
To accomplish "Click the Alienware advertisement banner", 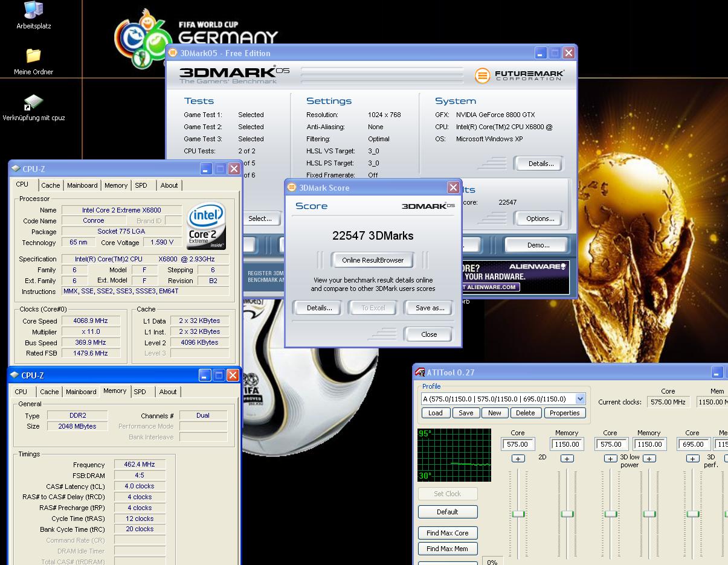I will pyautogui.click(x=515, y=276).
